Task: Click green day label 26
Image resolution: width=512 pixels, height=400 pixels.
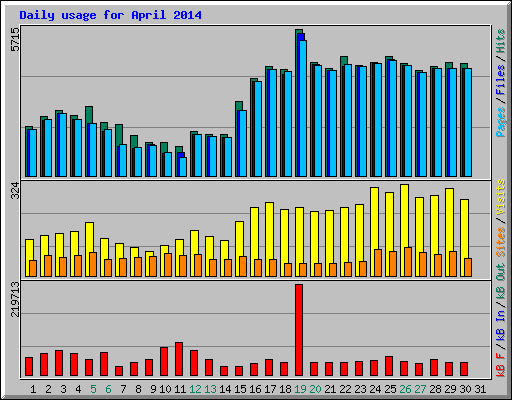Action: 405,389
